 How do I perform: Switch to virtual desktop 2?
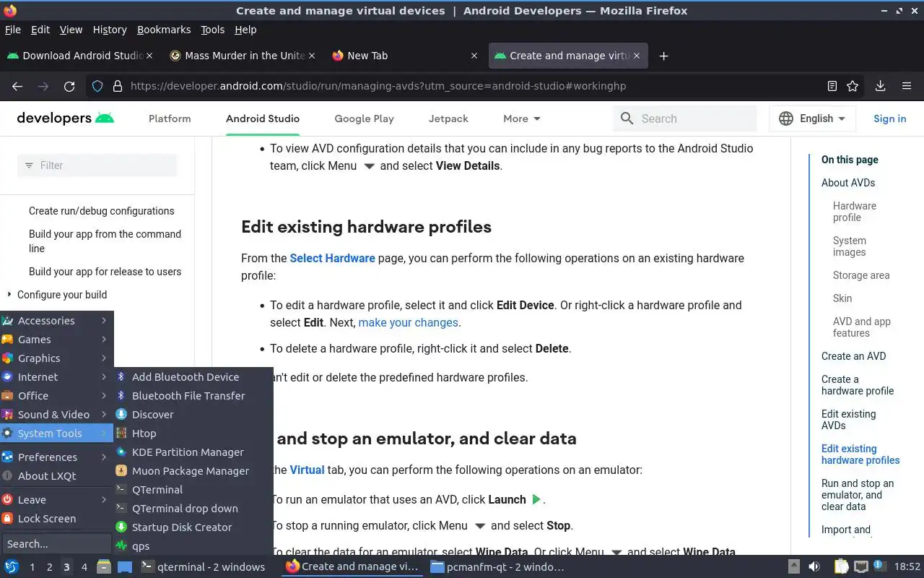tap(49, 567)
